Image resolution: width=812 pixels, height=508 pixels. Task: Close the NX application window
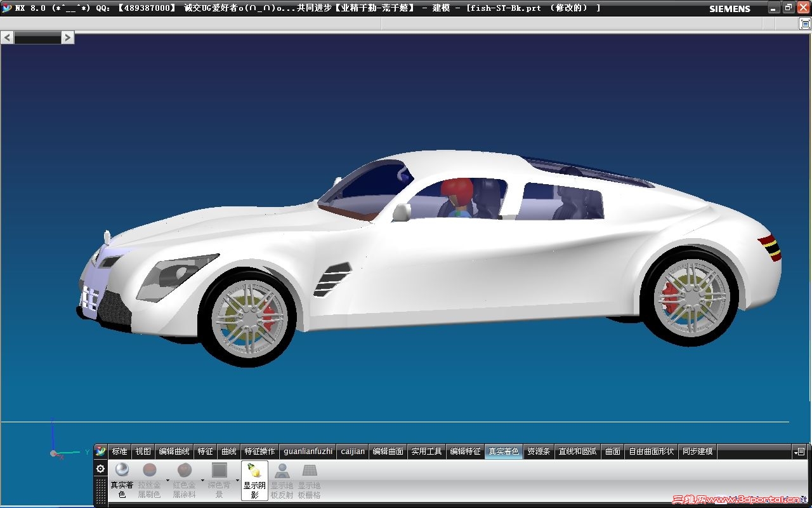click(x=803, y=8)
